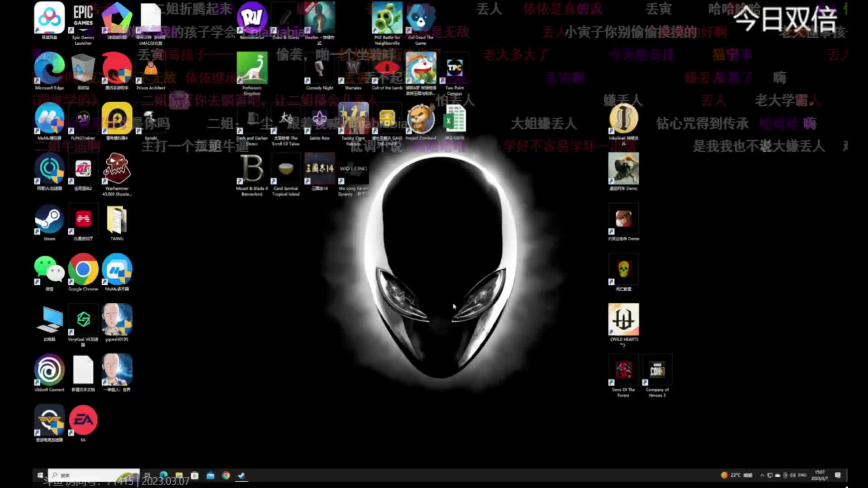The height and width of the screenshot is (488, 868).
Task: Open Two Point Campus TPC icon
Action: point(454,73)
